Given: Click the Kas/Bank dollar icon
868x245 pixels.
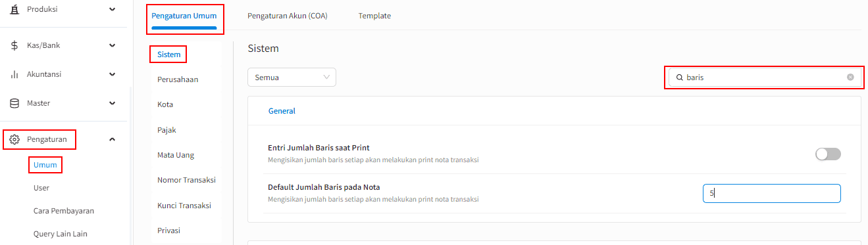Looking at the screenshot, I should click(14, 45).
